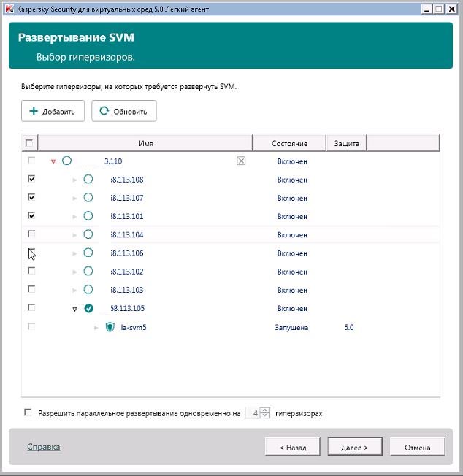
Task: Click the shield icon of la-svm5
Action: (x=110, y=327)
